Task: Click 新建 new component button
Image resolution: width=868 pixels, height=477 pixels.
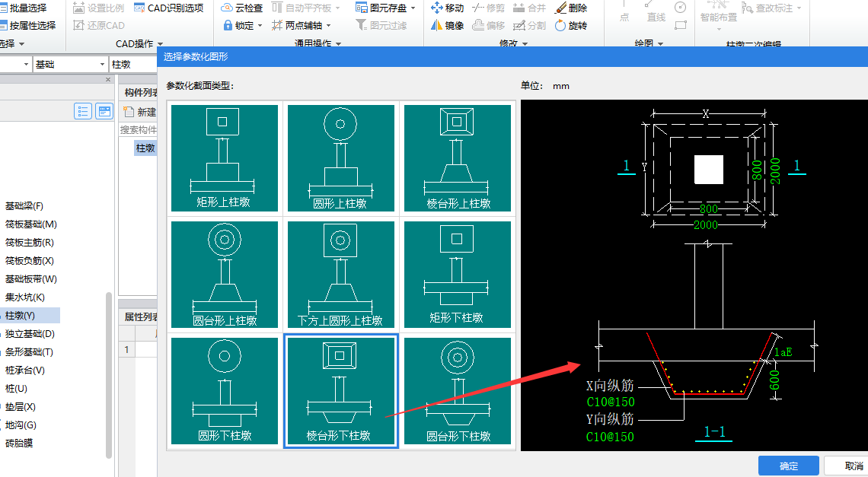Action: 139,112
